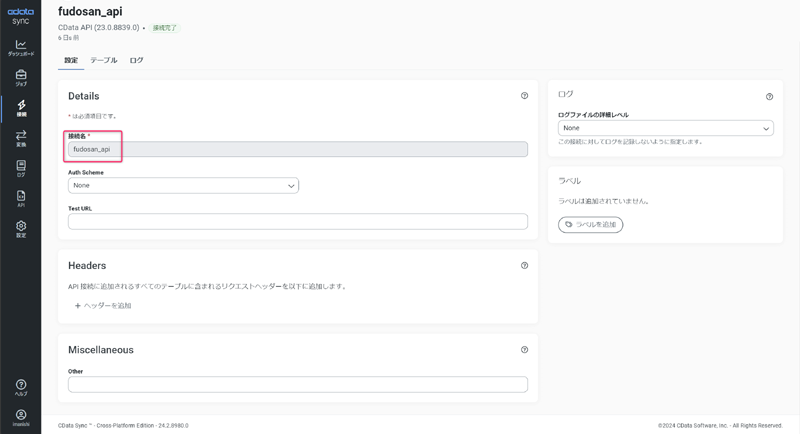Click the help icon in Headers section
The height and width of the screenshot is (434, 800).
(524, 266)
